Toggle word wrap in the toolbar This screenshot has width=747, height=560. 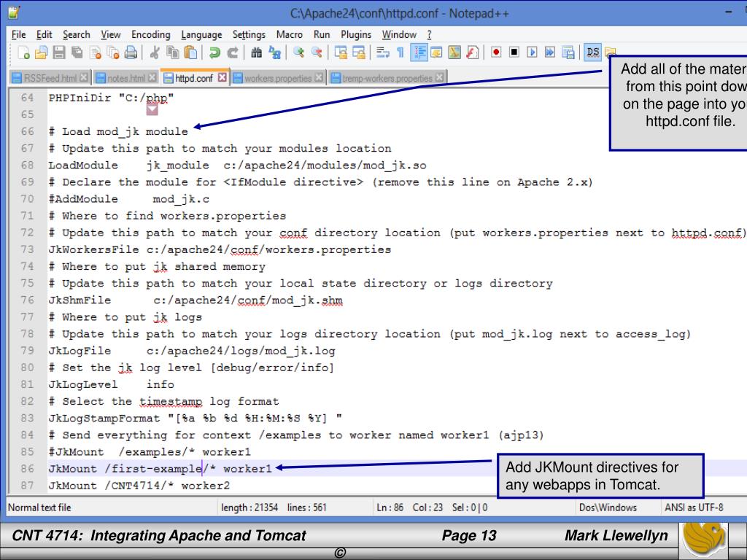pyautogui.click(x=382, y=52)
